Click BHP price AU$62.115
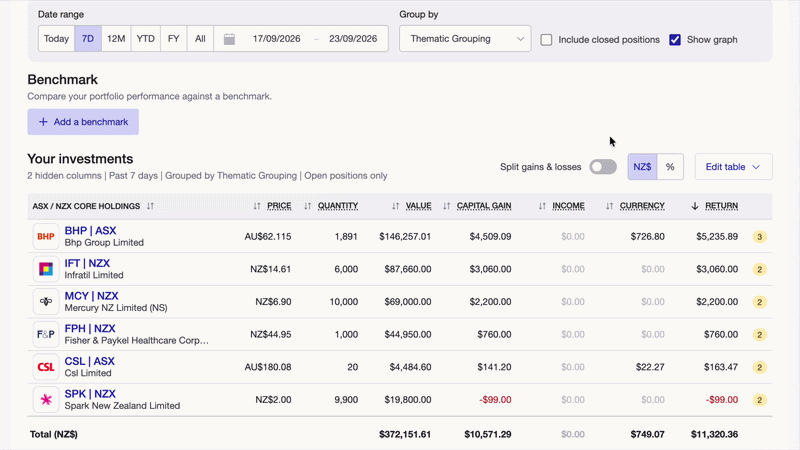This screenshot has height=450, width=800. (268, 237)
